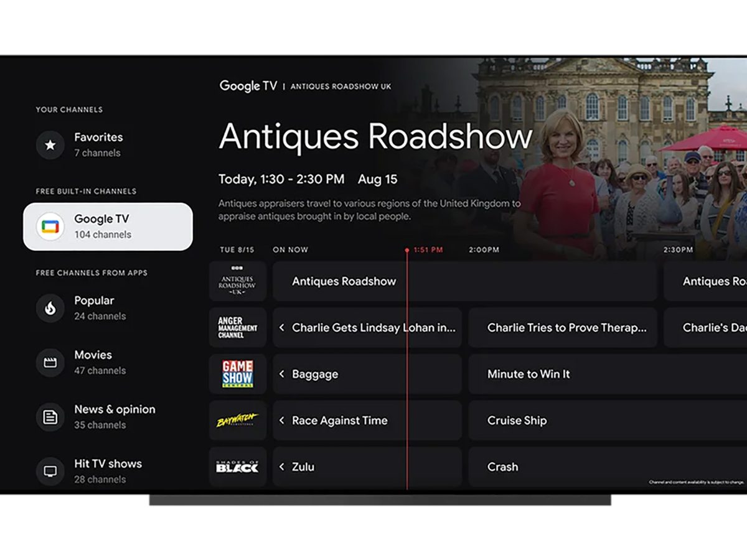Image resolution: width=747 pixels, height=560 pixels.
Task: Select the Antiques Roadshow on-now program
Action: point(465,281)
